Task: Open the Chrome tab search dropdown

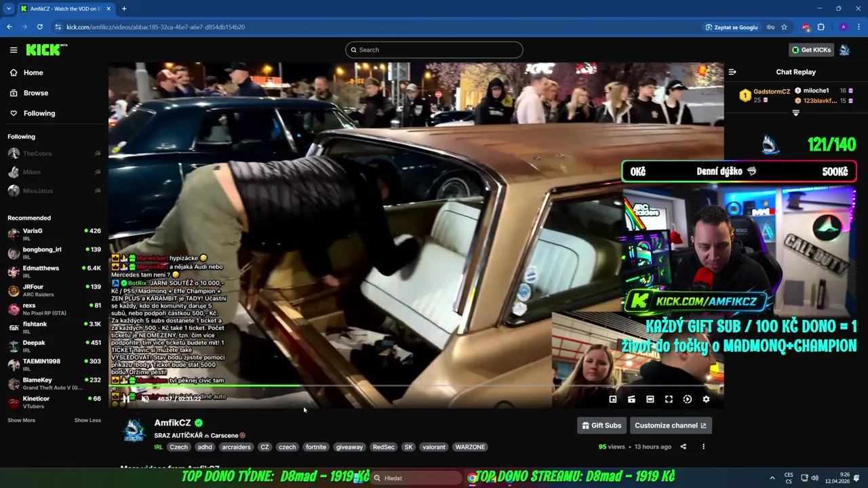Action: pyautogui.click(x=9, y=9)
